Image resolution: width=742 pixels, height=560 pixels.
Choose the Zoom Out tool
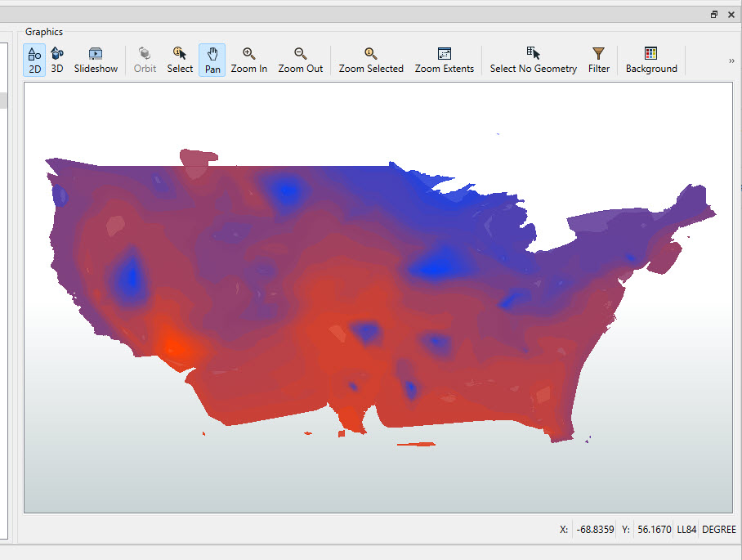(x=301, y=60)
